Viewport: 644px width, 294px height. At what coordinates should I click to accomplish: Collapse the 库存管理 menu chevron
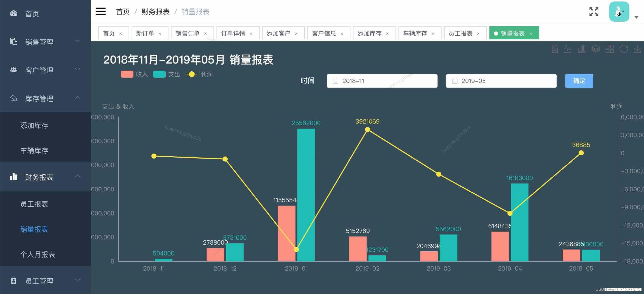pyautogui.click(x=78, y=97)
